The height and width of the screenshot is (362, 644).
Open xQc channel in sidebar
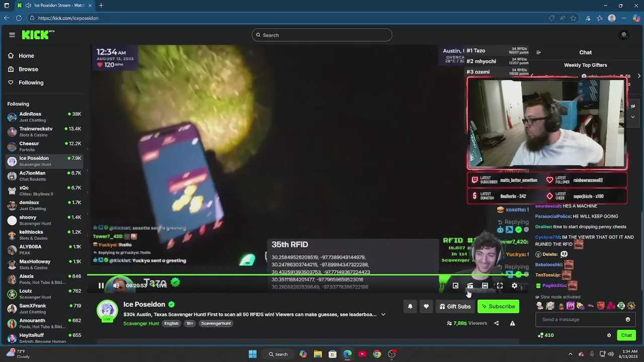[44, 191]
